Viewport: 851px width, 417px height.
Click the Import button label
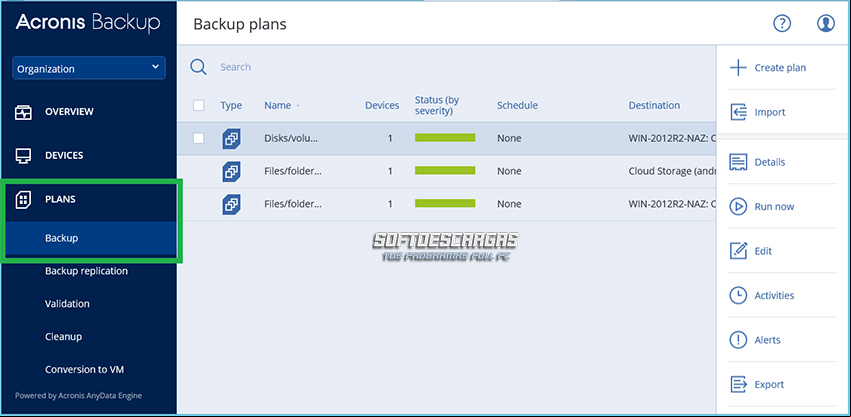click(770, 112)
